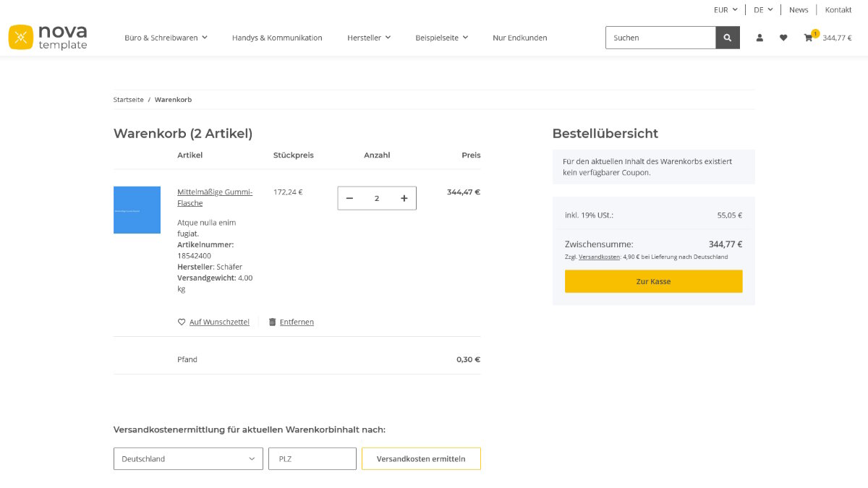Click the nova template logo
Viewport: 868px width, 488px height.
48,37
